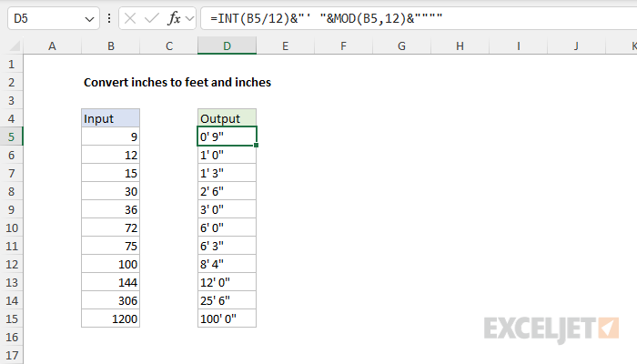This screenshot has height=364, width=637.
Task: Select row 10 header
Action: (x=11, y=227)
